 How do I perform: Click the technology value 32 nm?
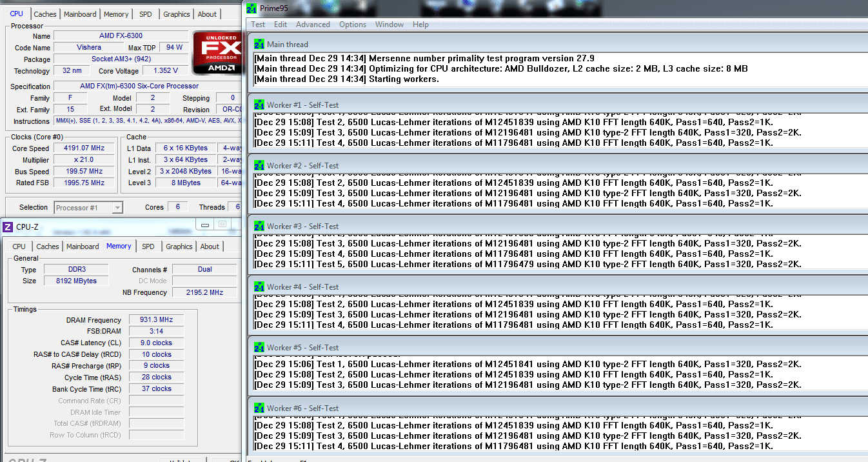(72, 71)
